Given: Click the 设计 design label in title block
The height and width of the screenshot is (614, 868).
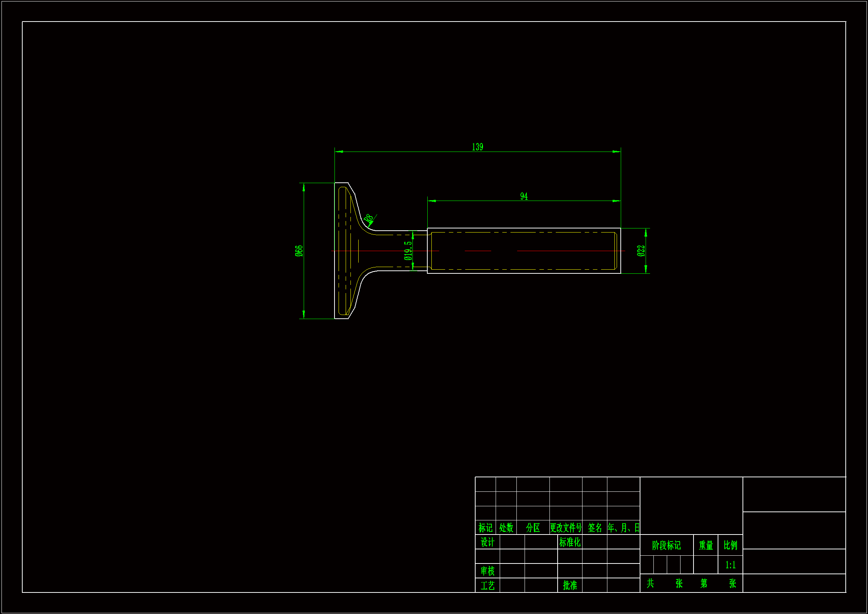Looking at the screenshot, I should click(x=487, y=542).
